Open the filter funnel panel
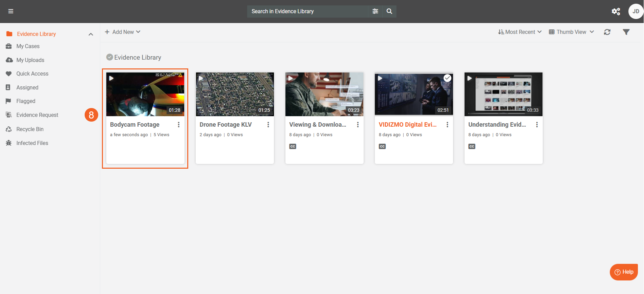 (626, 32)
